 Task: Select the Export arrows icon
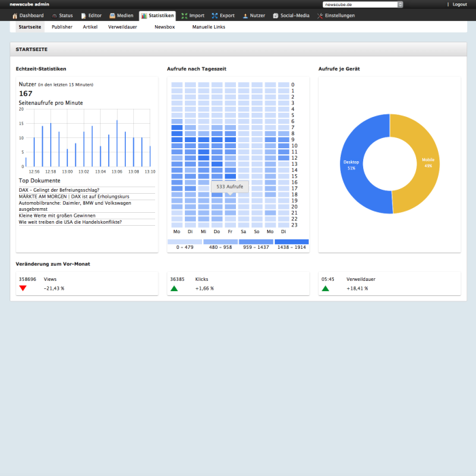215,16
